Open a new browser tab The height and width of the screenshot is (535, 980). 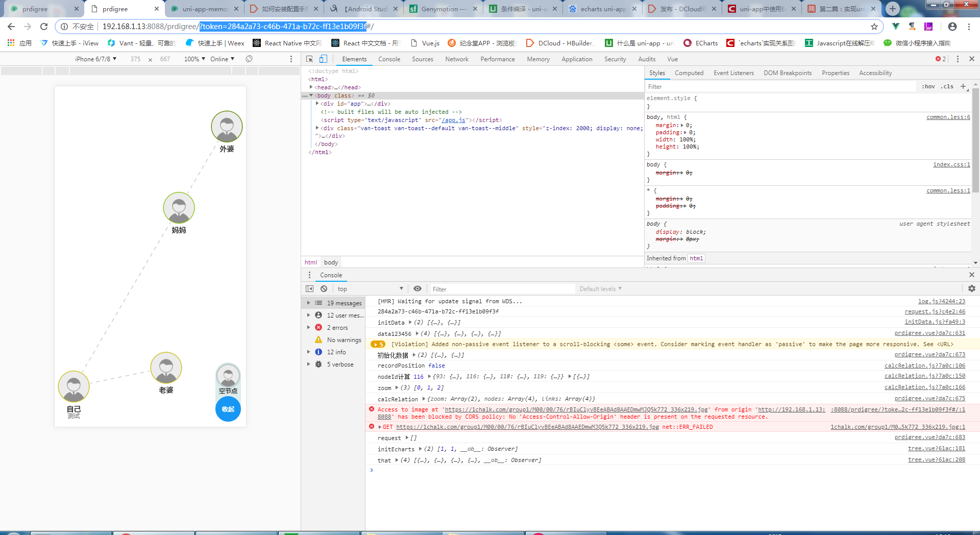(892, 9)
